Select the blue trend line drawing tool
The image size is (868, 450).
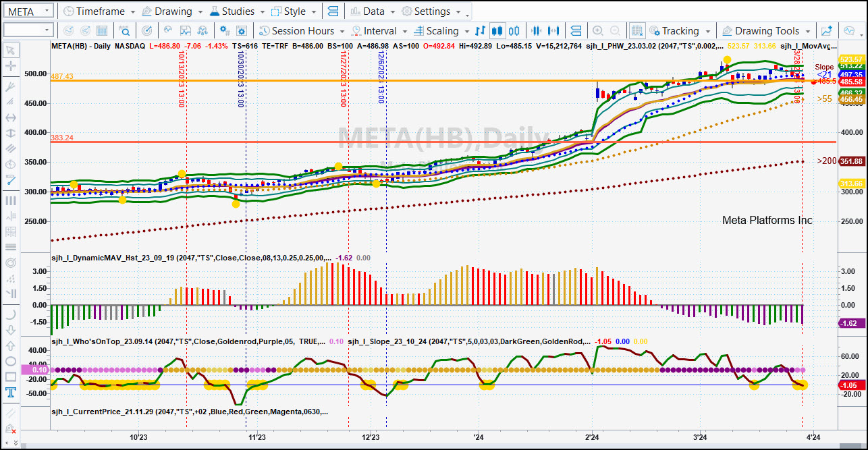point(11,179)
